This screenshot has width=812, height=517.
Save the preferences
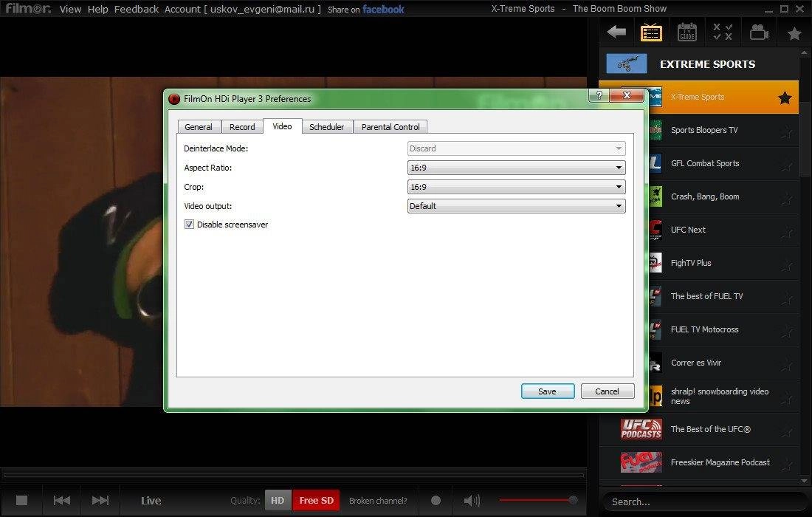tap(548, 391)
